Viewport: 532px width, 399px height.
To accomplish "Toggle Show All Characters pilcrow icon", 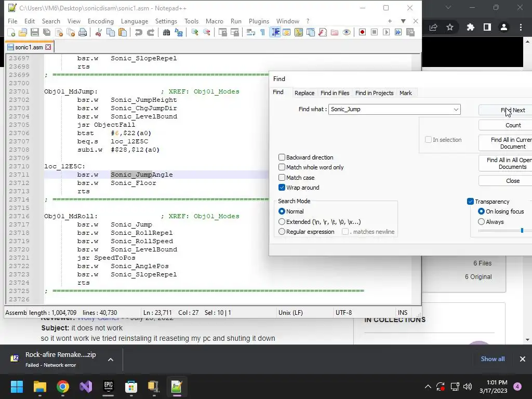I will pyautogui.click(x=262, y=33).
